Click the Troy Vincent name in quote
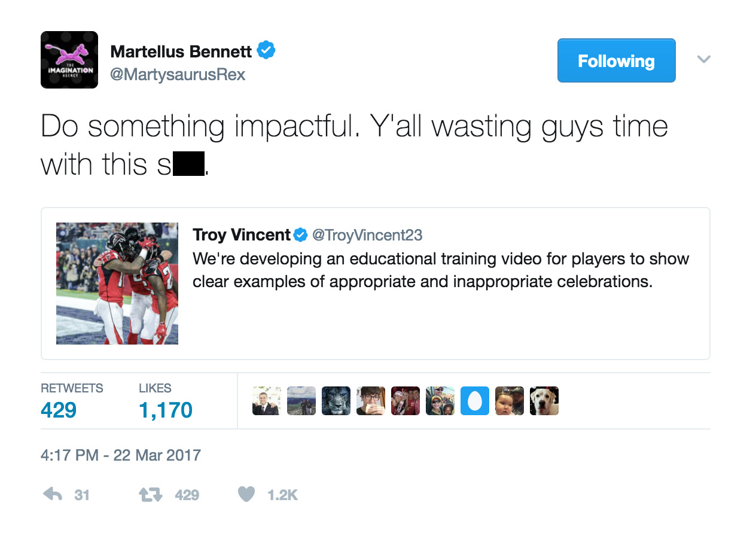Image resolution: width=756 pixels, height=536 pixels. pyautogui.click(x=242, y=234)
